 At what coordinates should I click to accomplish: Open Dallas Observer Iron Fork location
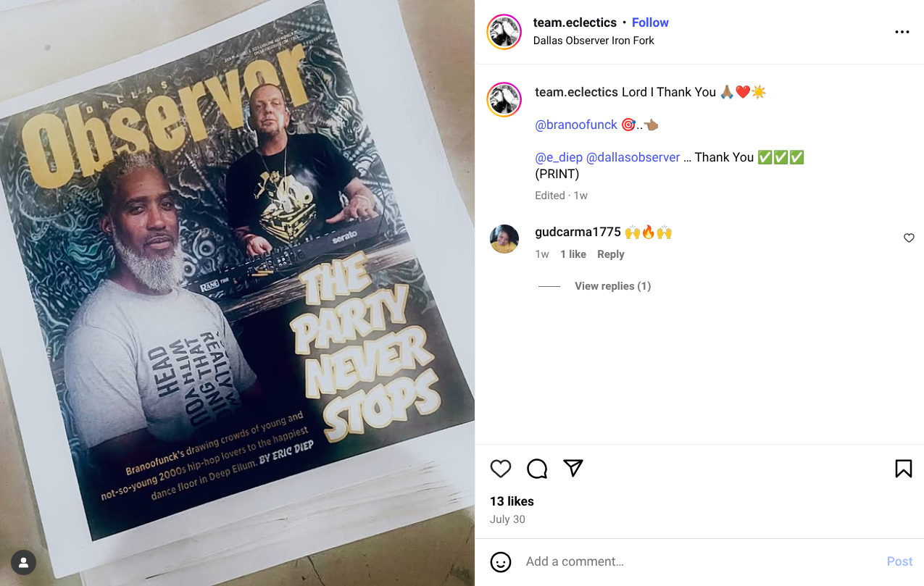point(594,41)
